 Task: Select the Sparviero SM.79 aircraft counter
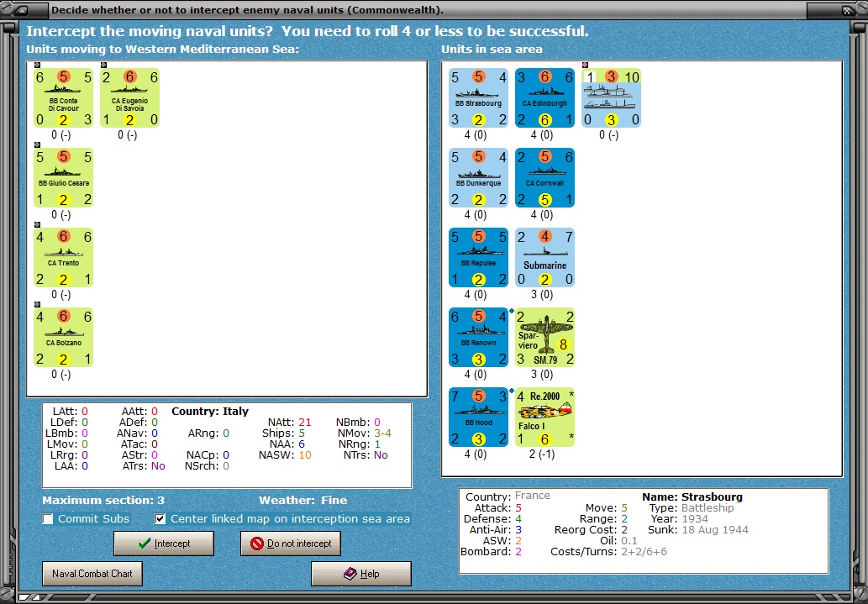coord(544,337)
